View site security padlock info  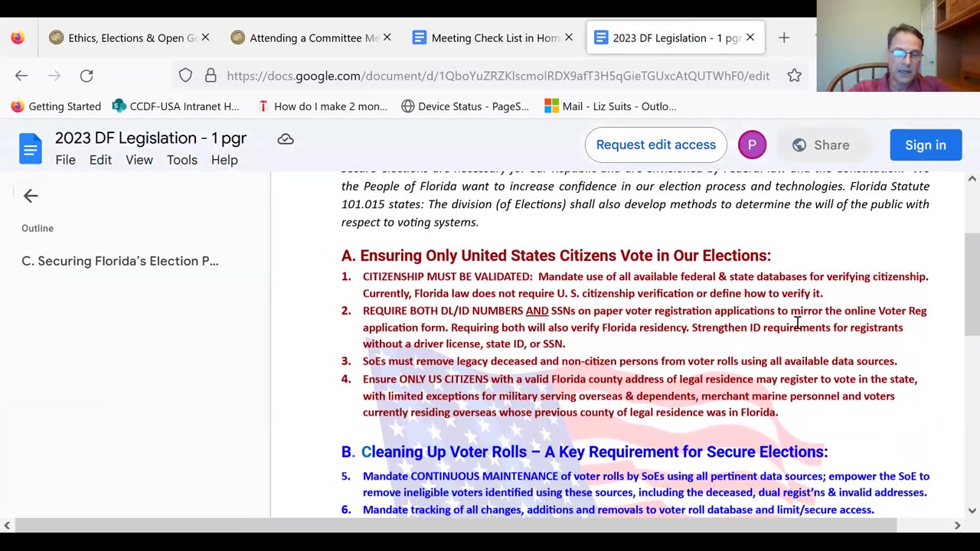[211, 76]
